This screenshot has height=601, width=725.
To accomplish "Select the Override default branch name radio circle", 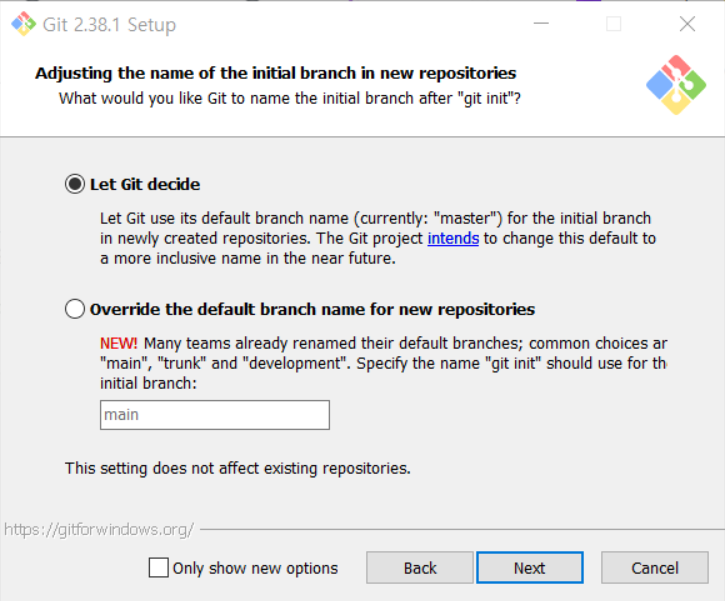I will 75,309.
